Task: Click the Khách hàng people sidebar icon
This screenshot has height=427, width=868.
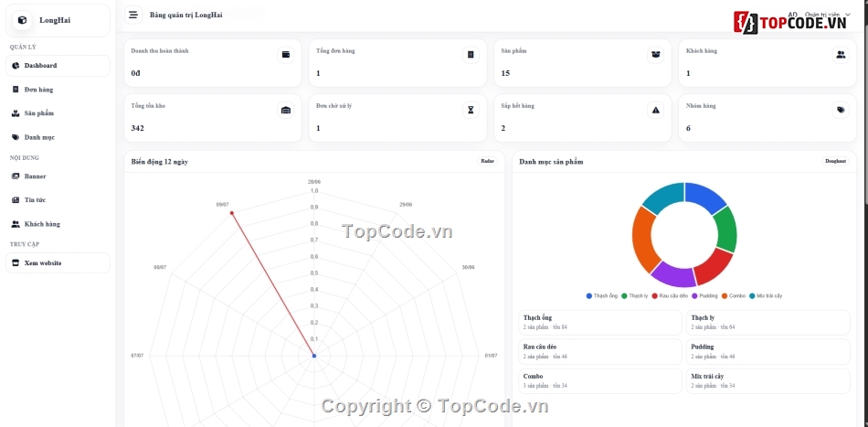Action: click(16, 224)
